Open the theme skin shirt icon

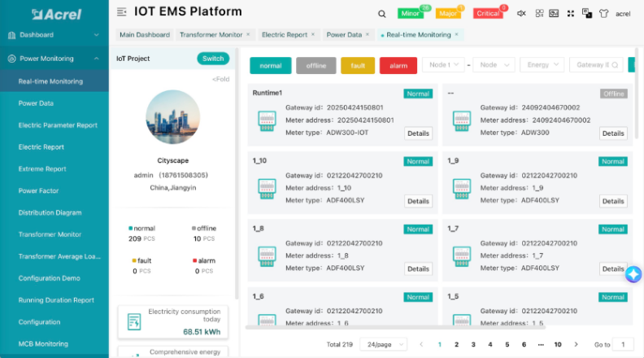(x=603, y=14)
